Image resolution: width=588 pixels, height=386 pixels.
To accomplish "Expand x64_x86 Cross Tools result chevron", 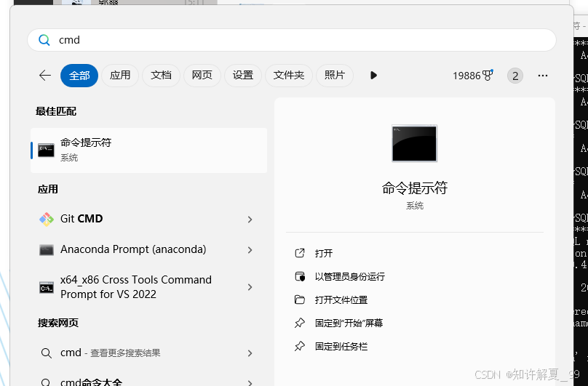I will point(250,287).
